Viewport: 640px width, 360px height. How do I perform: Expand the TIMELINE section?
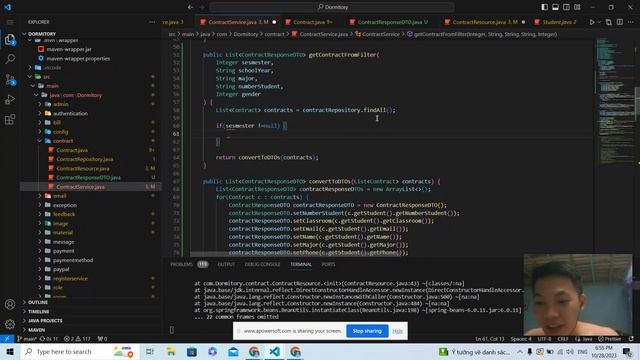tap(38, 311)
